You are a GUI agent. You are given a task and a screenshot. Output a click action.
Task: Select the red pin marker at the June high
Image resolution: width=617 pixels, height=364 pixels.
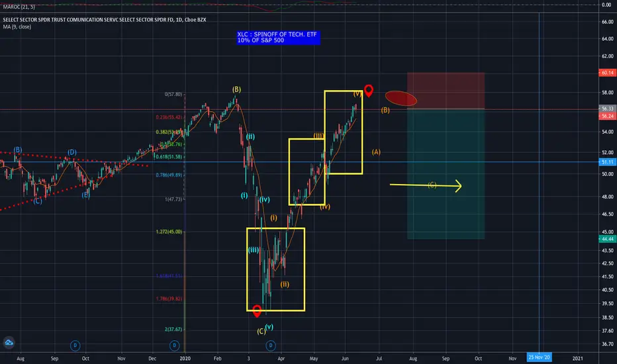point(368,91)
